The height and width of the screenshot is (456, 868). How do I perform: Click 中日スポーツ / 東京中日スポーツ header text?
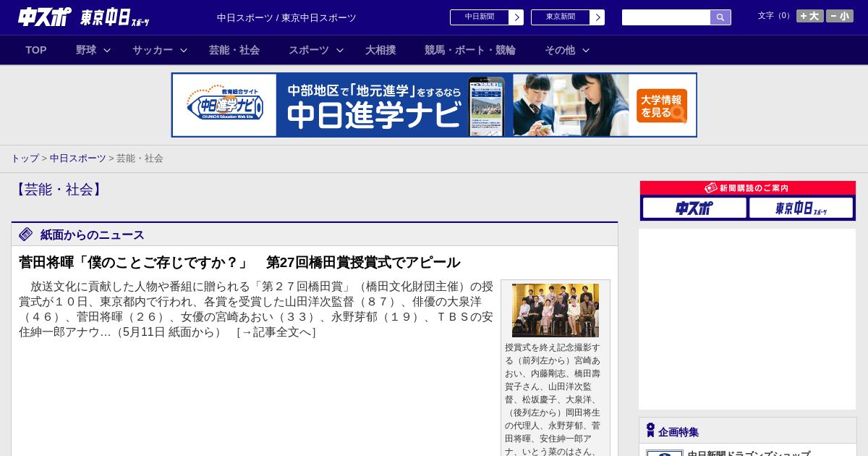[286, 17]
